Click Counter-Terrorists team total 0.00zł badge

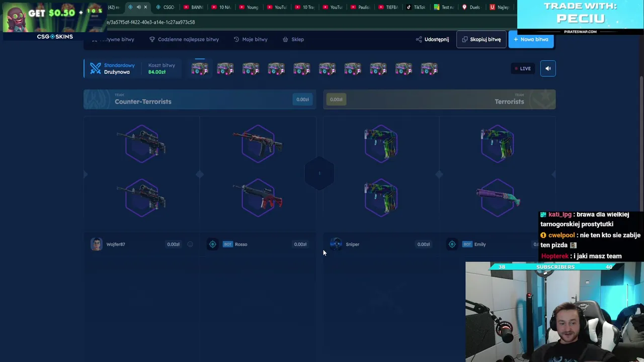302,100
